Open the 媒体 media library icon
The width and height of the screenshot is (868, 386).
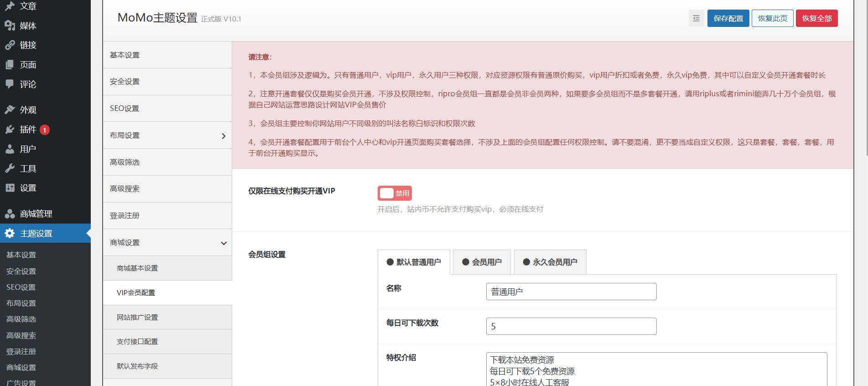tap(10, 26)
